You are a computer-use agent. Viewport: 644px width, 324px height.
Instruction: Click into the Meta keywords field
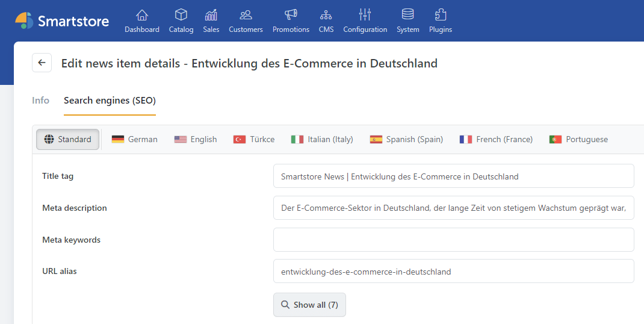453,240
